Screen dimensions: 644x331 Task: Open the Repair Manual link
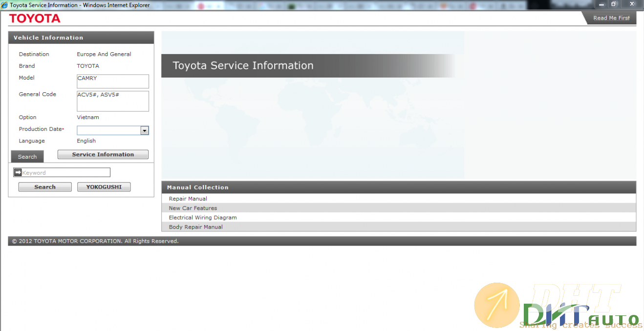point(188,199)
